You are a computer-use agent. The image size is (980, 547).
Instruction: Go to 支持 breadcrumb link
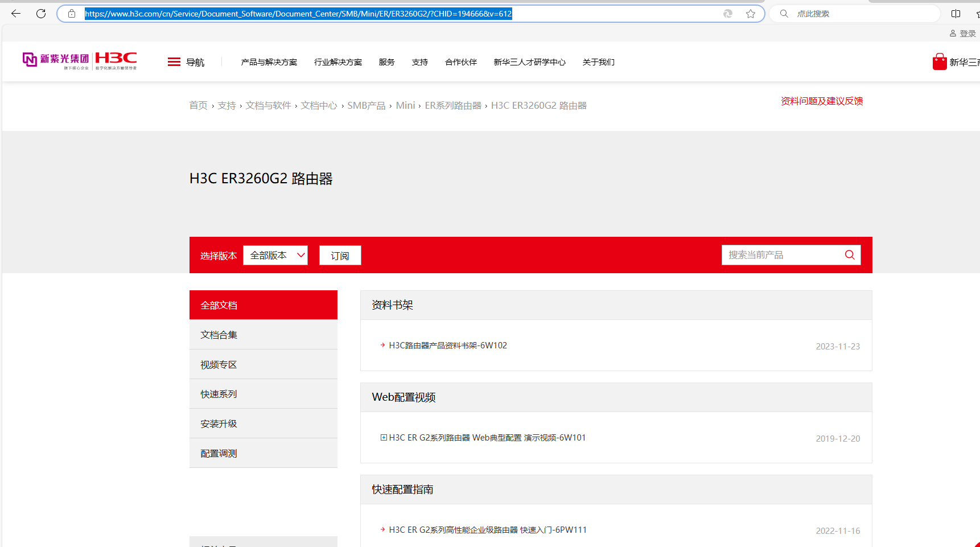227,105
